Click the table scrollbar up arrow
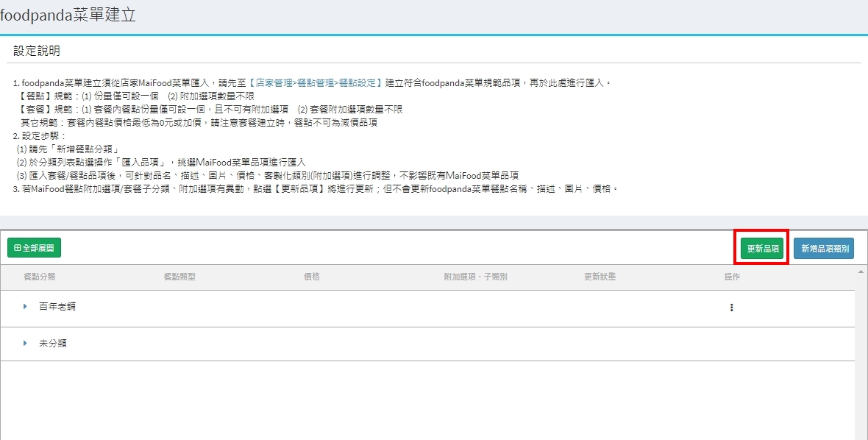 (x=861, y=272)
